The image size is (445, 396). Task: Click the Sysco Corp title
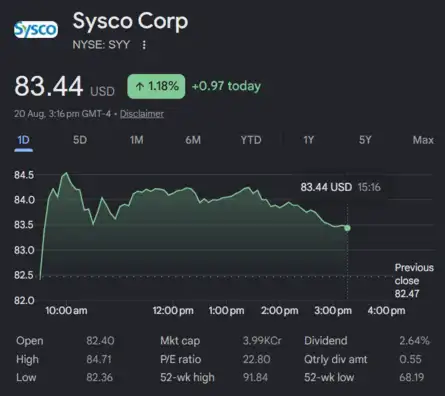tap(130, 21)
